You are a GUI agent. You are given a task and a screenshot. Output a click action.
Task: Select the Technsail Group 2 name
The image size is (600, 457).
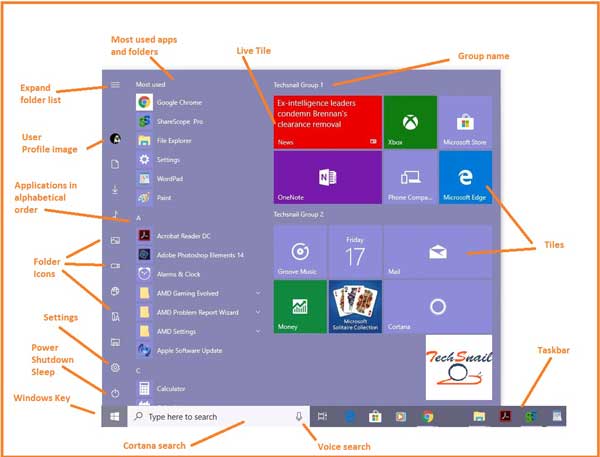(298, 214)
